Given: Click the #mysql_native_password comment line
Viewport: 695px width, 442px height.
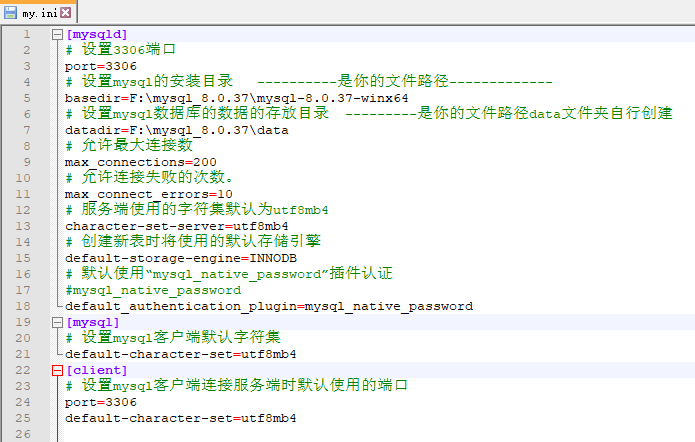Looking at the screenshot, I should [x=153, y=290].
